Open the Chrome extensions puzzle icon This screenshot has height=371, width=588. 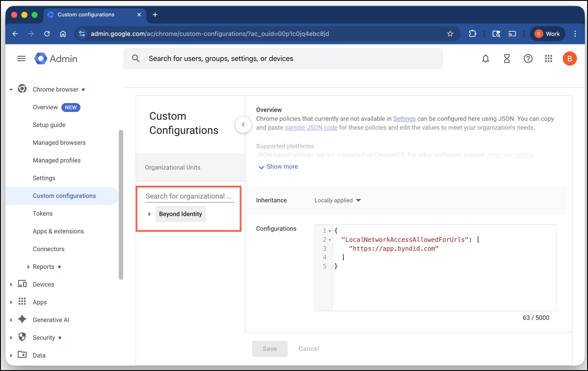(473, 34)
